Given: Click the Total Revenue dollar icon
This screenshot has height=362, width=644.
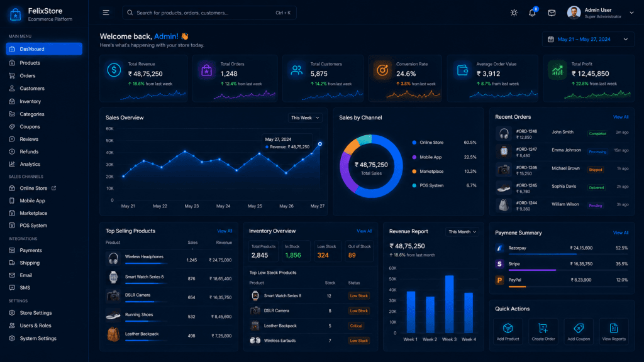Looking at the screenshot, I should click(114, 70).
